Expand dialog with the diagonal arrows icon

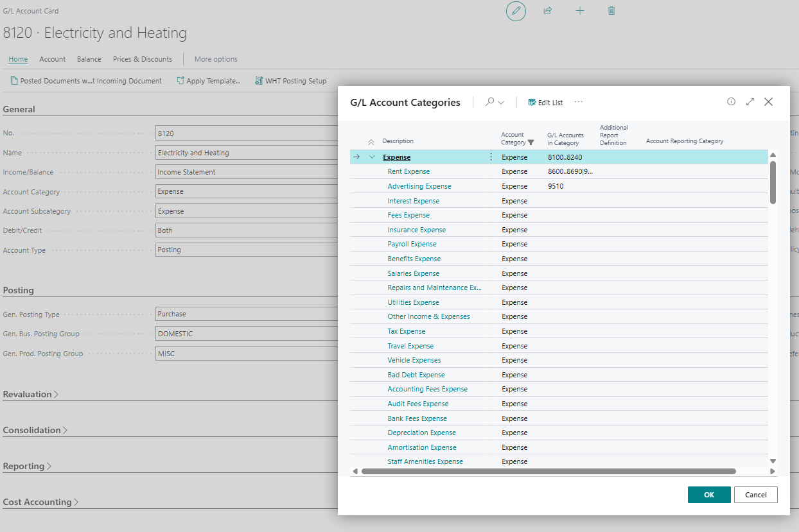(x=750, y=102)
